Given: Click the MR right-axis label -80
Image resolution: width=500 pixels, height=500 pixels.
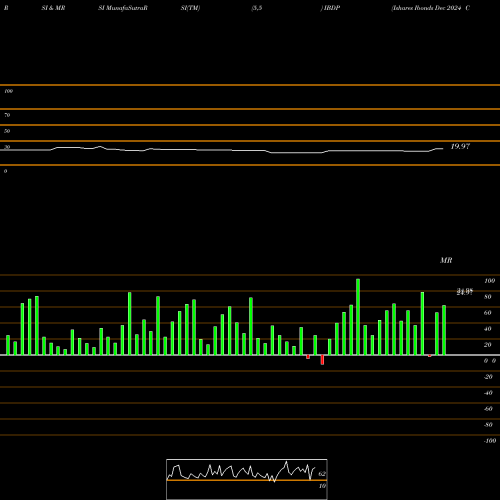Looking at the screenshot, I should coord(488,425).
